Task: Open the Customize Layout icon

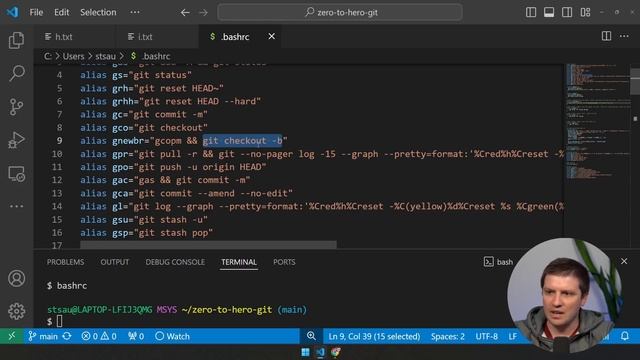Action: (585, 12)
